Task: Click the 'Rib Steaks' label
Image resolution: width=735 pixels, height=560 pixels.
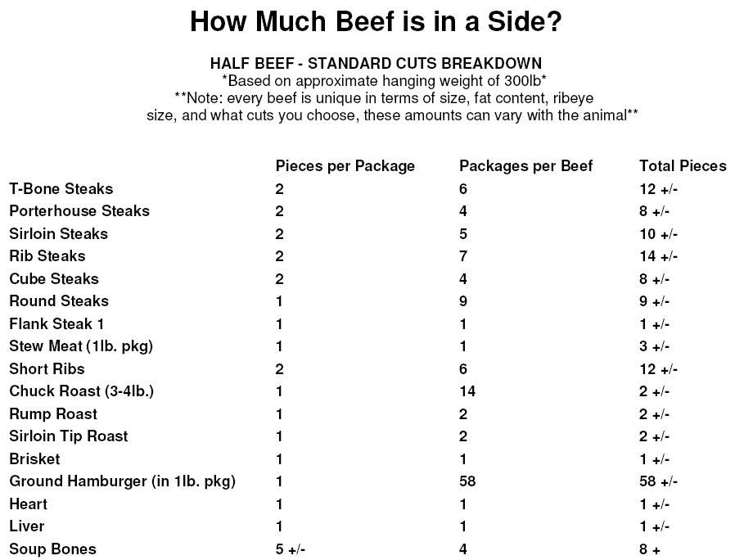Action: [x=47, y=256]
